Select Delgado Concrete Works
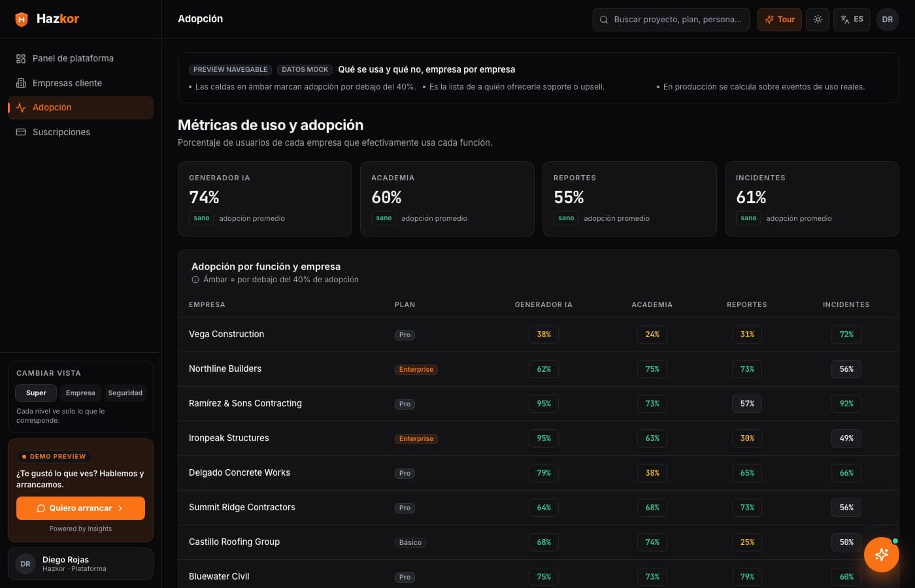The image size is (915, 588). (x=240, y=472)
